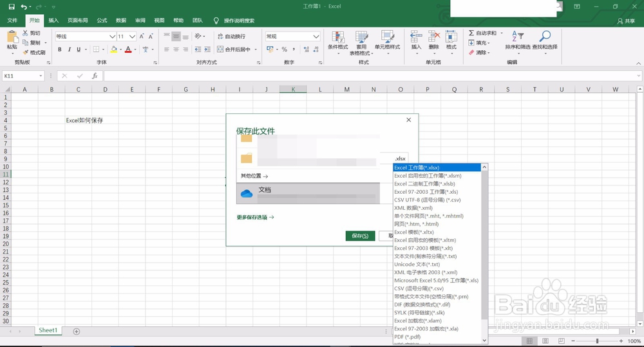644x347 pixels.
Task: Toggle Wrap Text (自动换行)
Action: (231, 37)
